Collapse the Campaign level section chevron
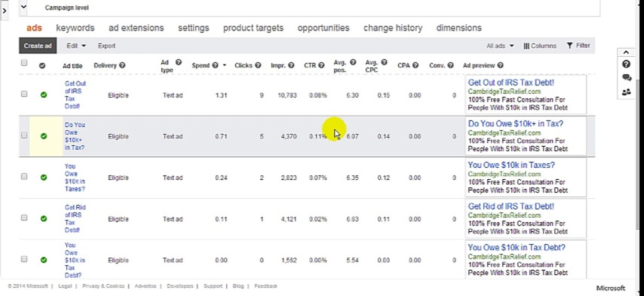 click(x=23, y=7)
